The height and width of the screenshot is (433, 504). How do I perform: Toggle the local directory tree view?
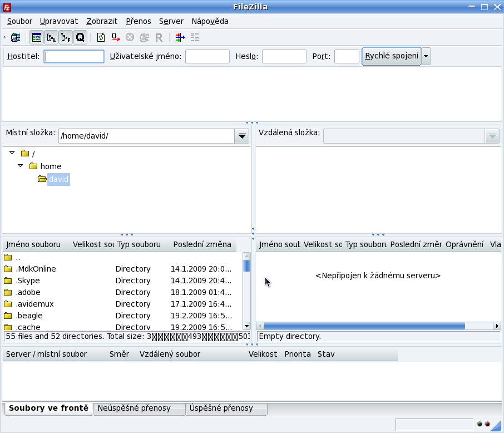pos(51,37)
